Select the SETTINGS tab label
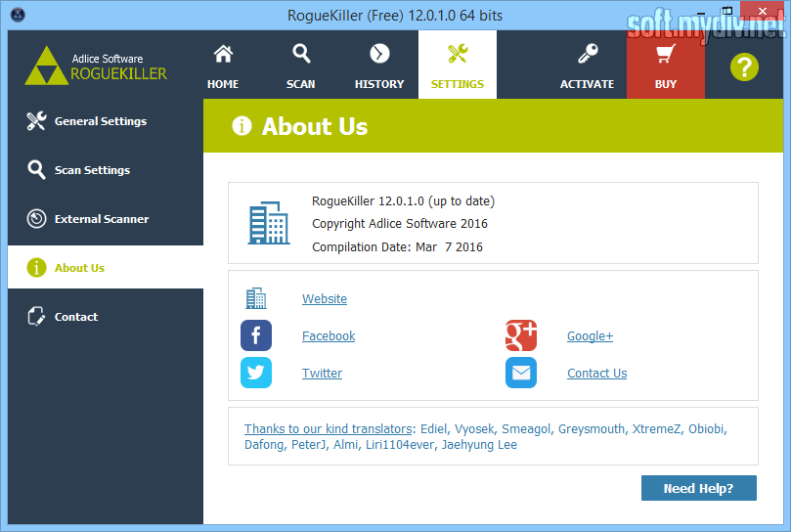791x532 pixels. (458, 84)
